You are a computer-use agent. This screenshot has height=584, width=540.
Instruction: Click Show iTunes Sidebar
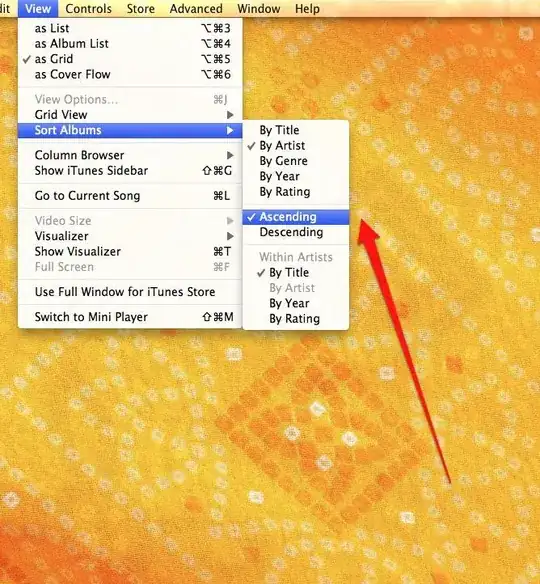pyautogui.click(x=130, y=171)
